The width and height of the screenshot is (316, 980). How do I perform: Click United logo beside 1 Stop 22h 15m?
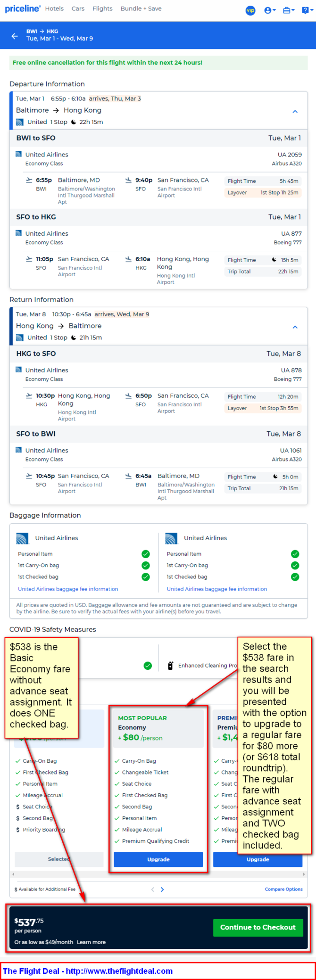click(20, 122)
